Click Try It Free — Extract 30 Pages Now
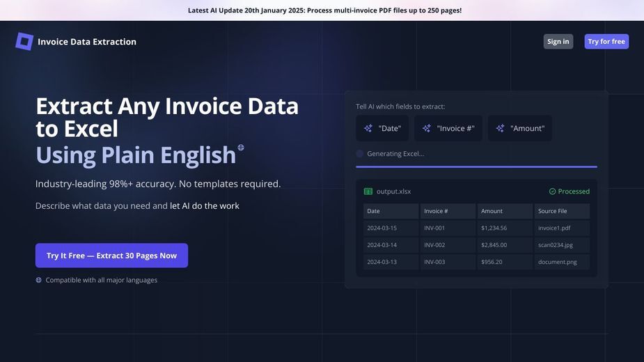The height and width of the screenshot is (362, 644). [x=111, y=255]
